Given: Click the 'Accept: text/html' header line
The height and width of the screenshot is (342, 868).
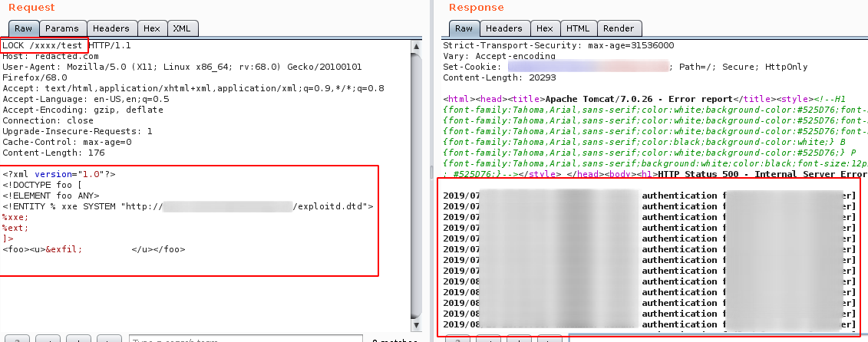Looking at the screenshot, I should click(x=193, y=88).
